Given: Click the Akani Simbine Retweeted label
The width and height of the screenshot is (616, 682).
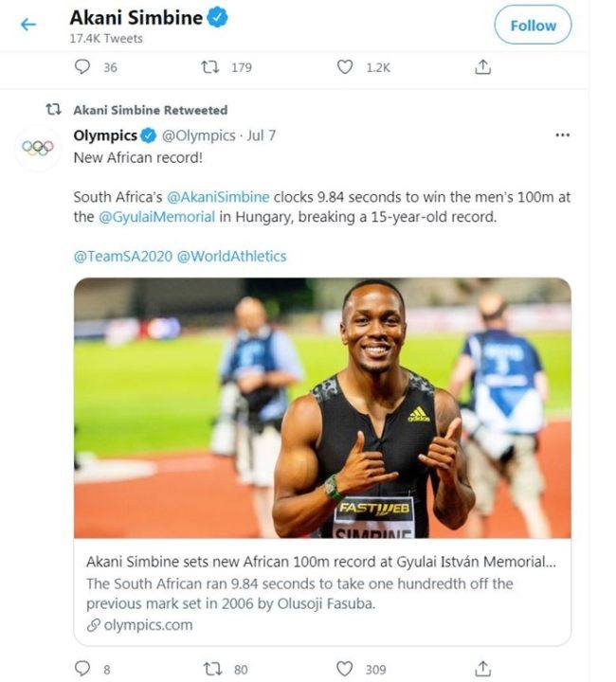Looking at the screenshot, I should coord(150,110).
